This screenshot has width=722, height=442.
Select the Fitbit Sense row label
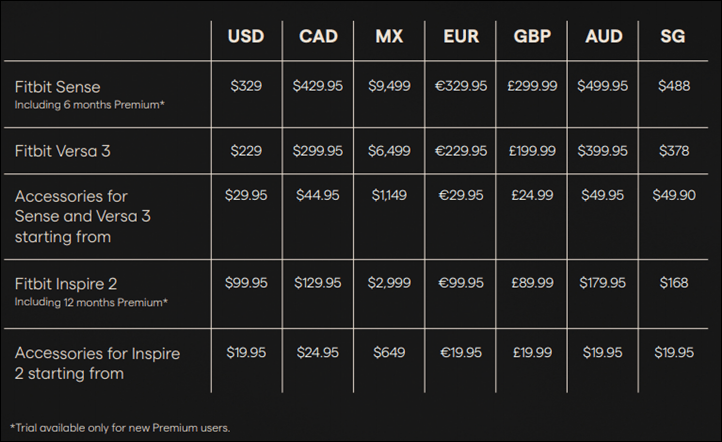[58, 87]
